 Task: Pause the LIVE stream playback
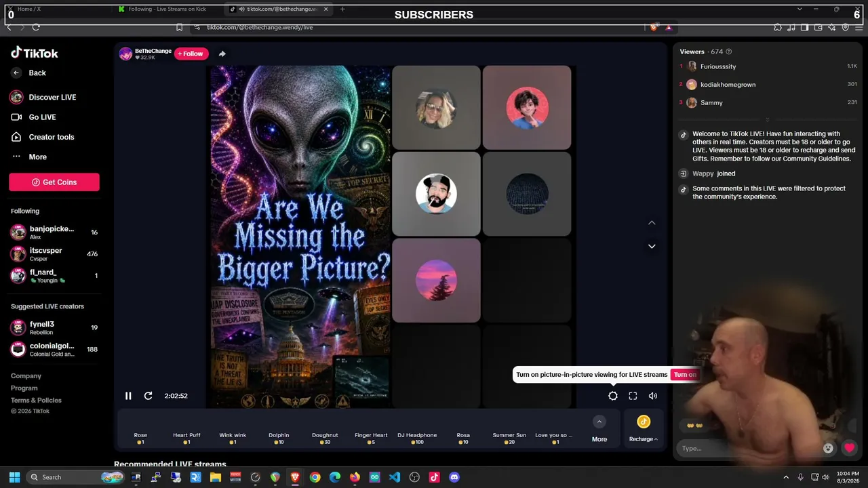point(128,396)
